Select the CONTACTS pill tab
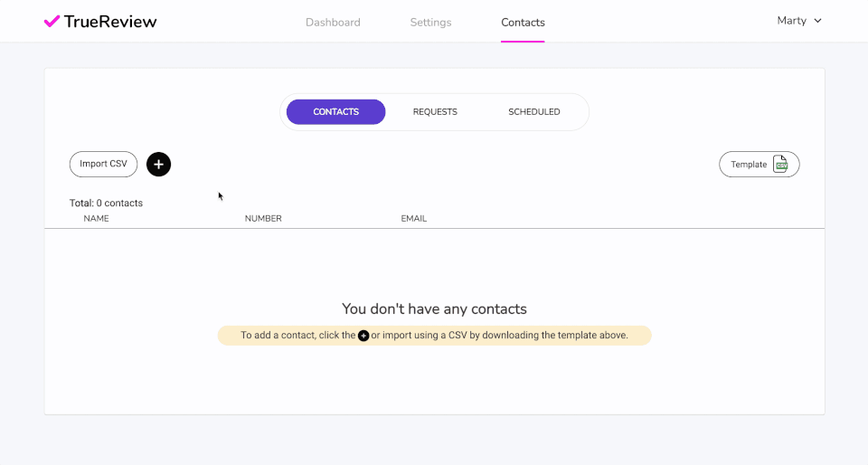 point(336,112)
